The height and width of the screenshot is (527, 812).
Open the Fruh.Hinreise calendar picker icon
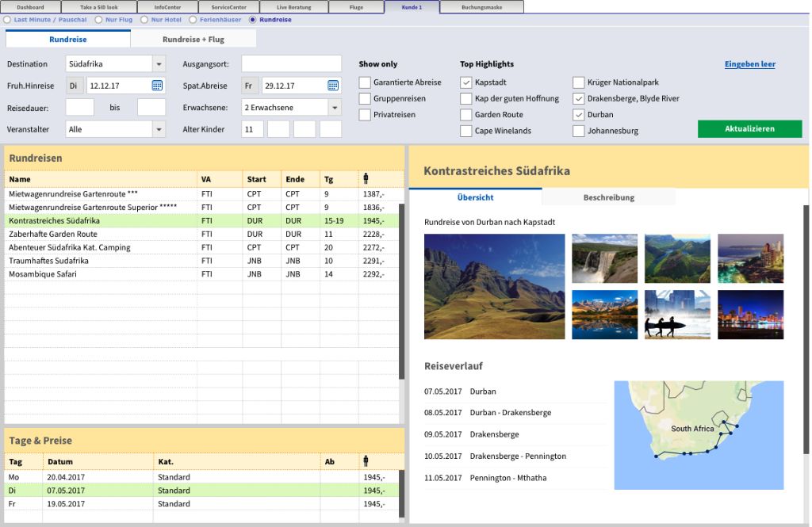[x=157, y=86]
